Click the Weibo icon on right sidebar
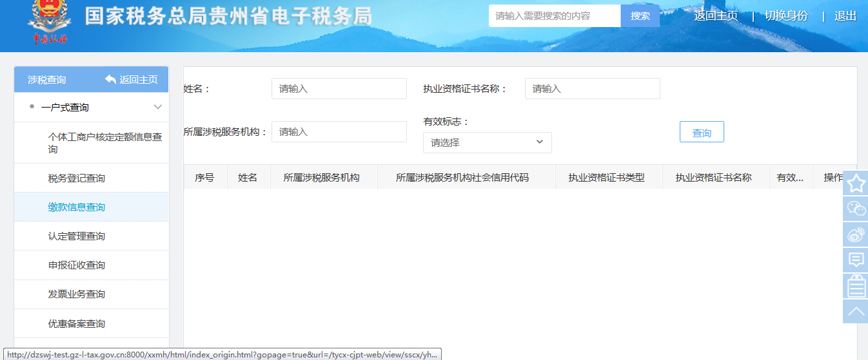 click(855, 234)
